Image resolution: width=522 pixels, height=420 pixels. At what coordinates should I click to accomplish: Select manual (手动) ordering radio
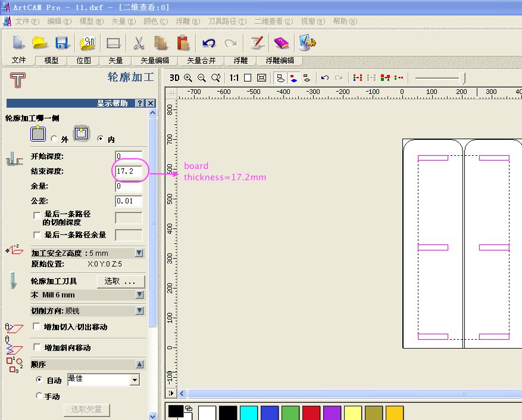39,396
